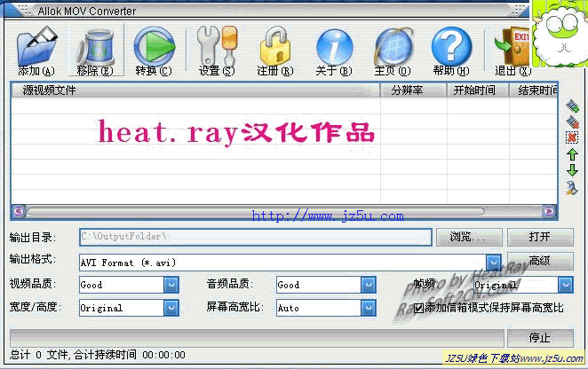588x369 pixels.
Task: Open the http://www.jz5u.com link
Action: pos(328,216)
